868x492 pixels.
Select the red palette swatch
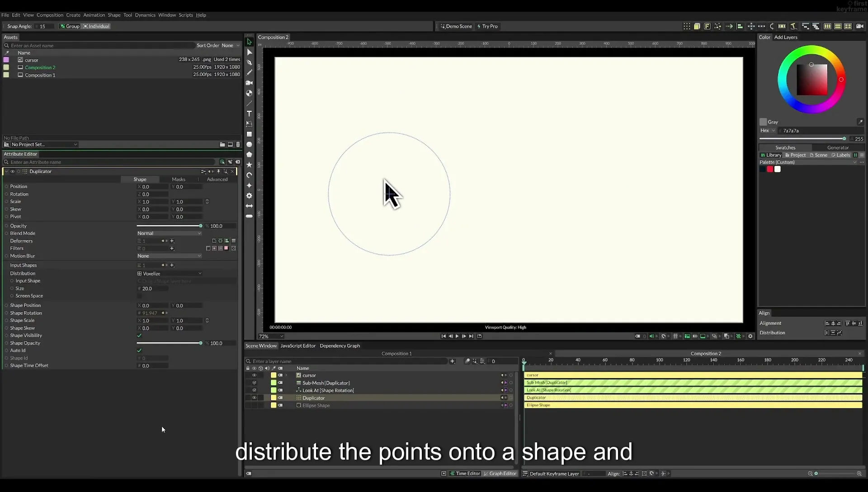click(770, 169)
